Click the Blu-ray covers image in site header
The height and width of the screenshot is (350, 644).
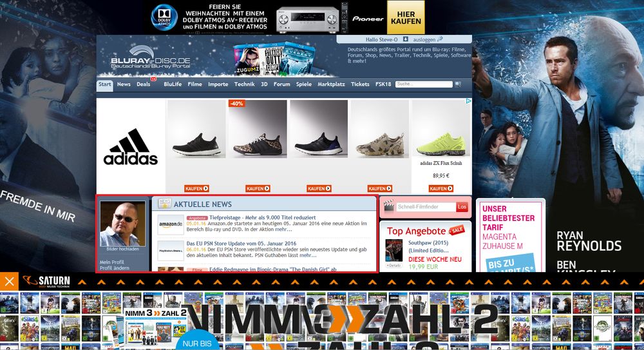(274, 59)
